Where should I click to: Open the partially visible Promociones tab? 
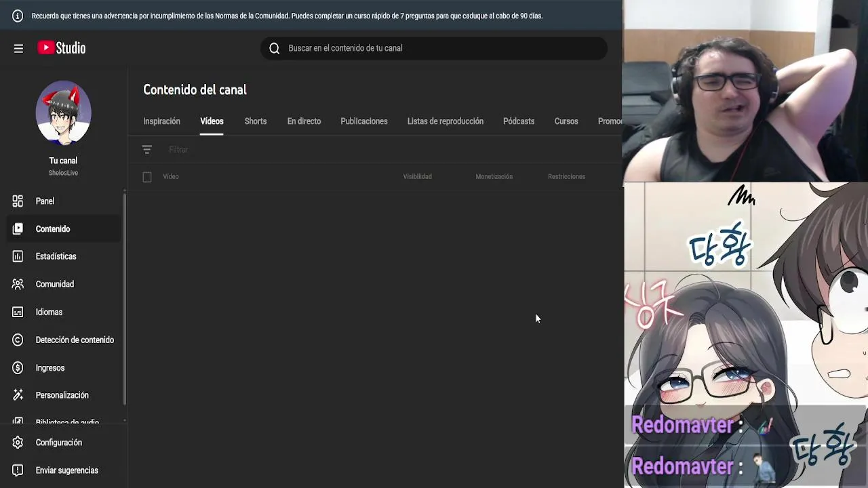pos(610,121)
